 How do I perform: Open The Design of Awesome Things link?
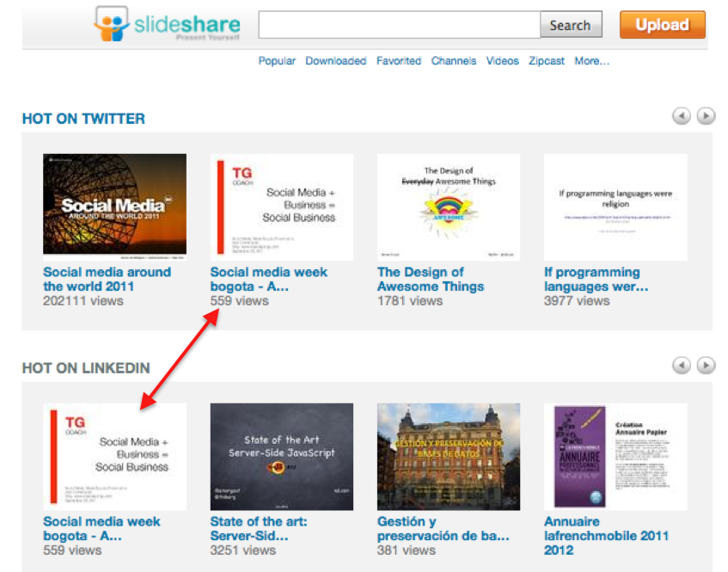click(x=430, y=280)
